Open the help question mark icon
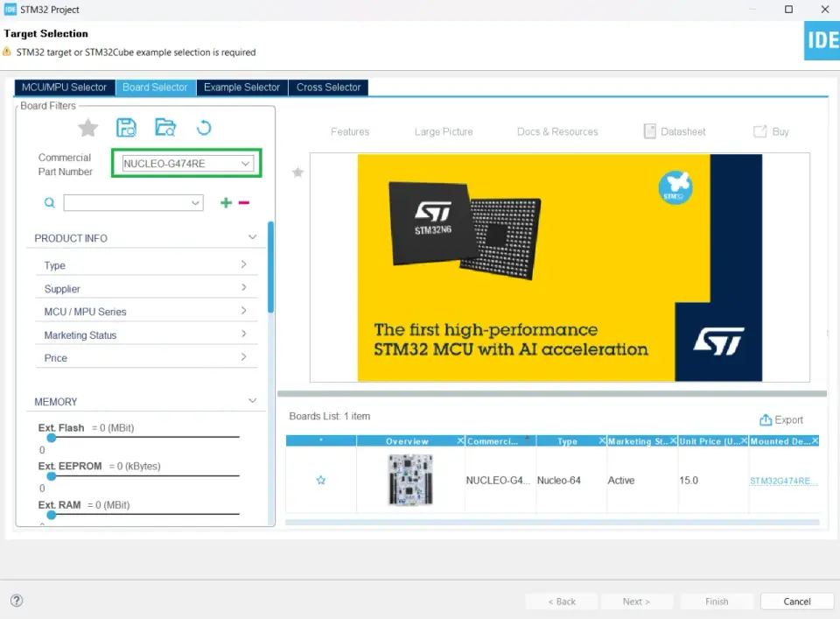Viewport: 840px width, 619px height. tap(17, 601)
